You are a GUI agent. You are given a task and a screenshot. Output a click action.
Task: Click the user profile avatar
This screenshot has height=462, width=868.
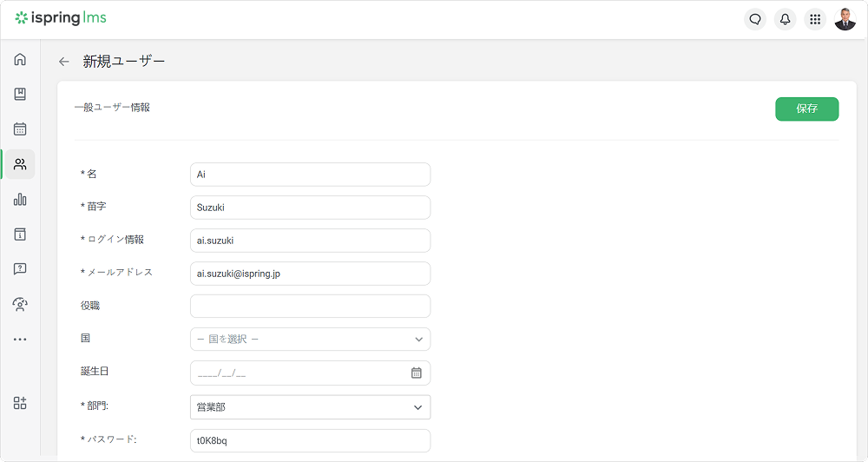pos(845,19)
